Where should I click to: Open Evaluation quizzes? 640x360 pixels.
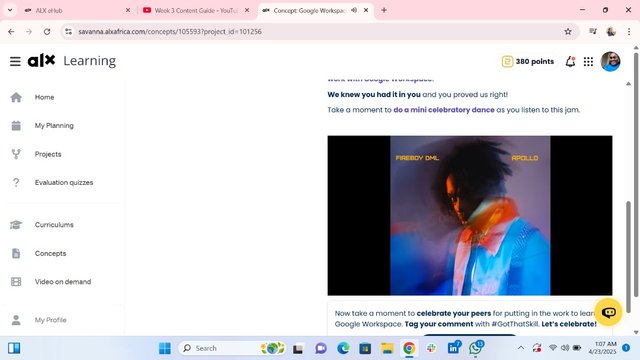(x=64, y=182)
